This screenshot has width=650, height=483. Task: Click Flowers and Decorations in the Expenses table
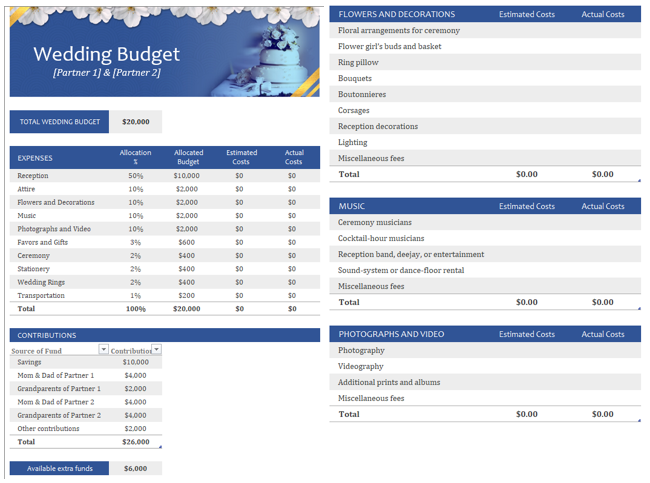pyautogui.click(x=56, y=202)
